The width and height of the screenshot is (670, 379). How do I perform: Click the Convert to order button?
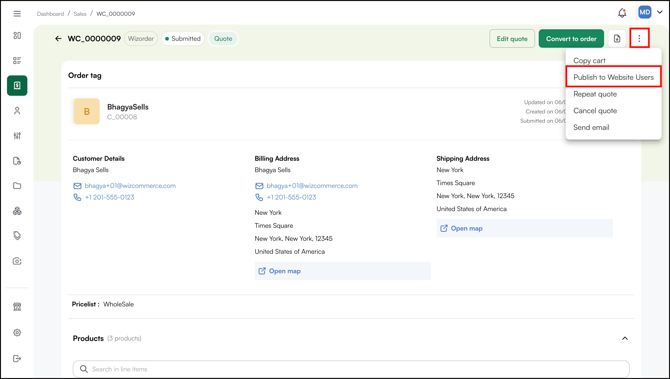pos(571,38)
